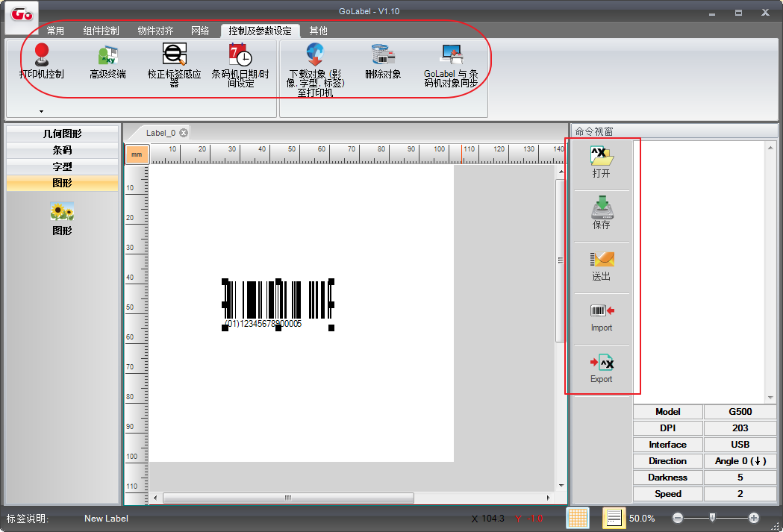Click canvas scroll right arrow
Screen dimensions: 783x532
(549, 498)
